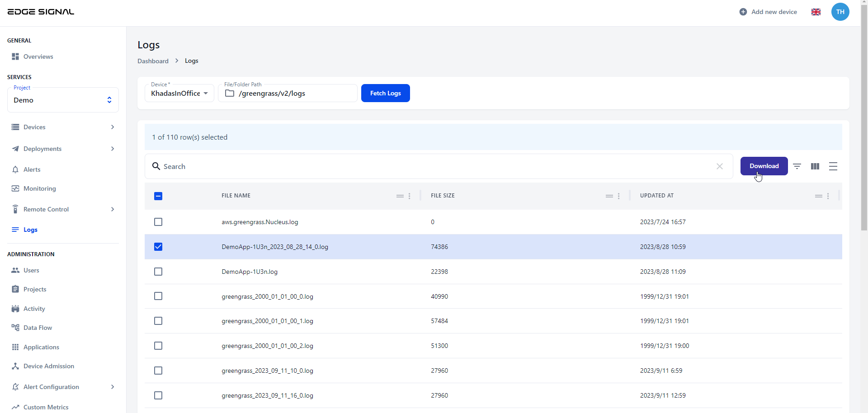Screen dimensions: 868x413
Task: Uncheck the DemoApp-1U3n_2023_08_28_14_0.log checkbox
Action: pos(158,247)
